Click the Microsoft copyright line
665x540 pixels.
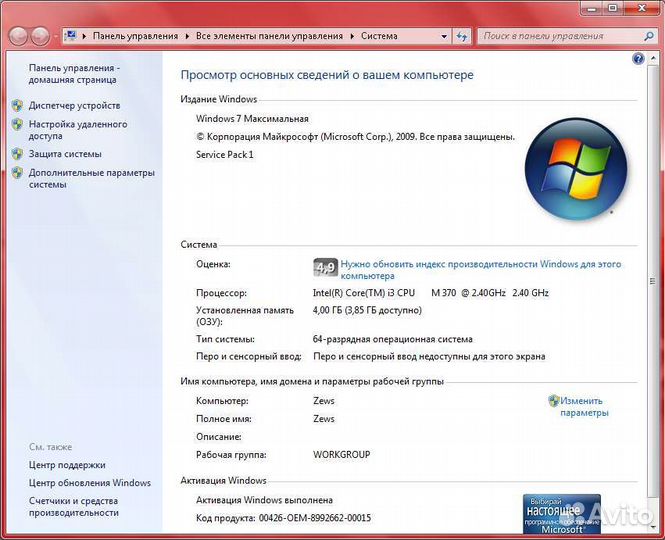pos(355,137)
